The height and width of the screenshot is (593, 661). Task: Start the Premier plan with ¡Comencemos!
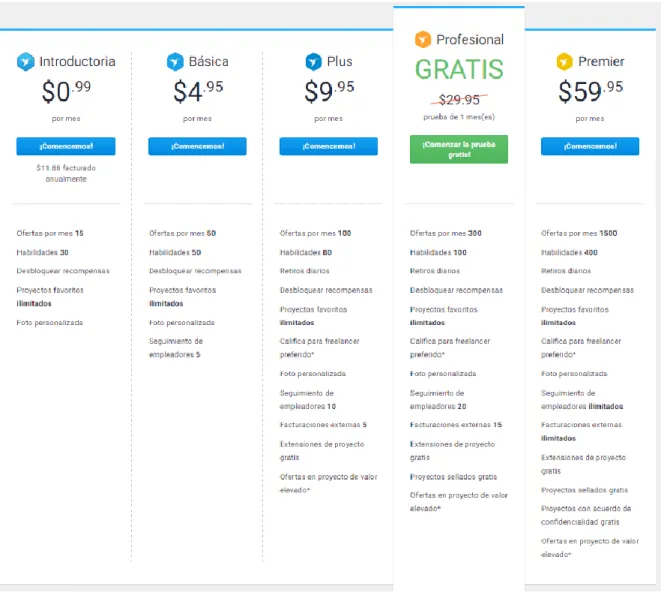pos(590,146)
